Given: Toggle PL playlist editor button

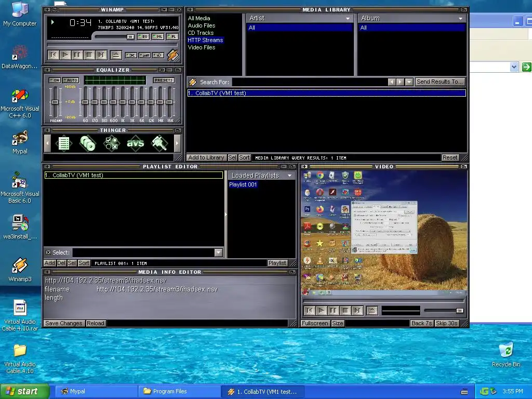Looking at the screenshot, I should click(x=172, y=37).
